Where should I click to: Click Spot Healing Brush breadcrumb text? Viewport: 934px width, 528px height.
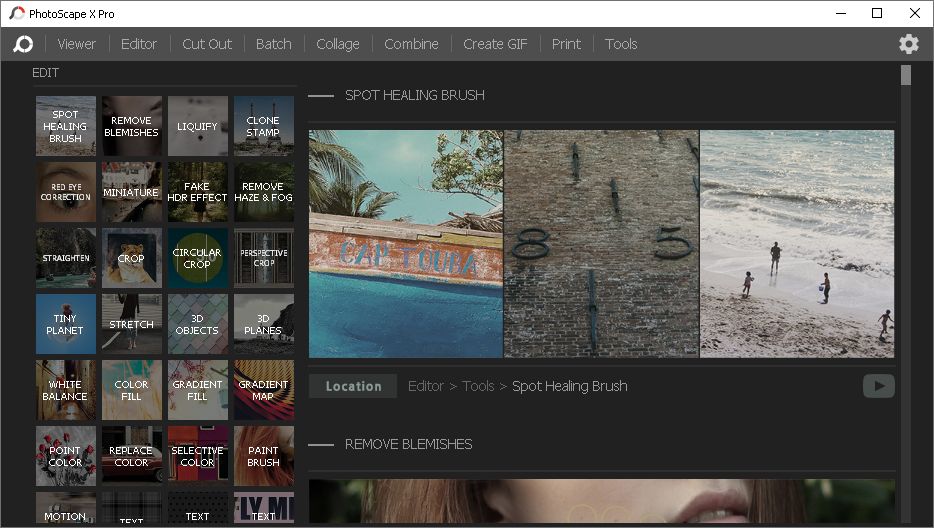(x=569, y=386)
